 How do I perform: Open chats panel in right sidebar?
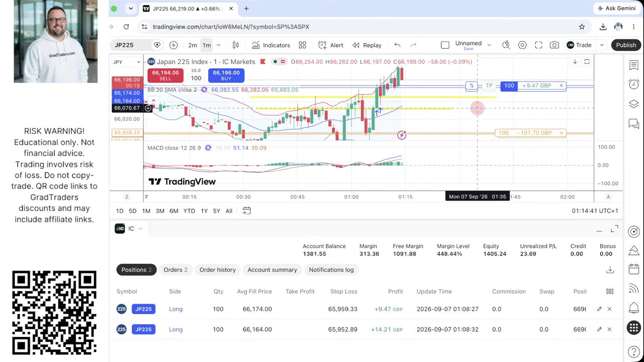633,124
